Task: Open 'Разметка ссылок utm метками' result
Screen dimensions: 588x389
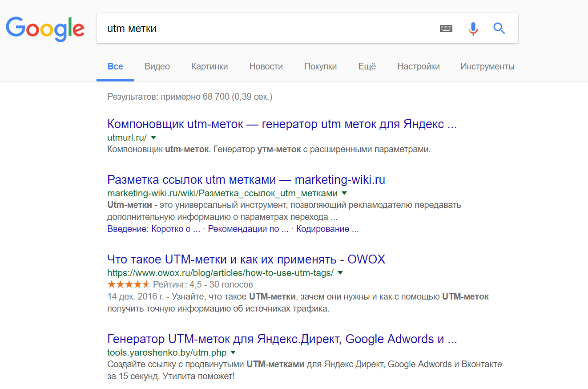Action: 246,180
